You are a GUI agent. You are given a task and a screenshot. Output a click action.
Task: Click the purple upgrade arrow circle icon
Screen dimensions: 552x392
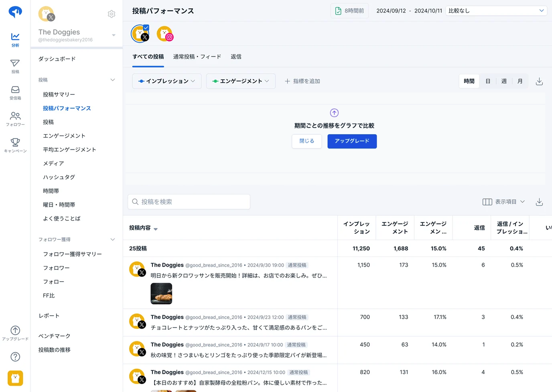(x=334, y=113)
